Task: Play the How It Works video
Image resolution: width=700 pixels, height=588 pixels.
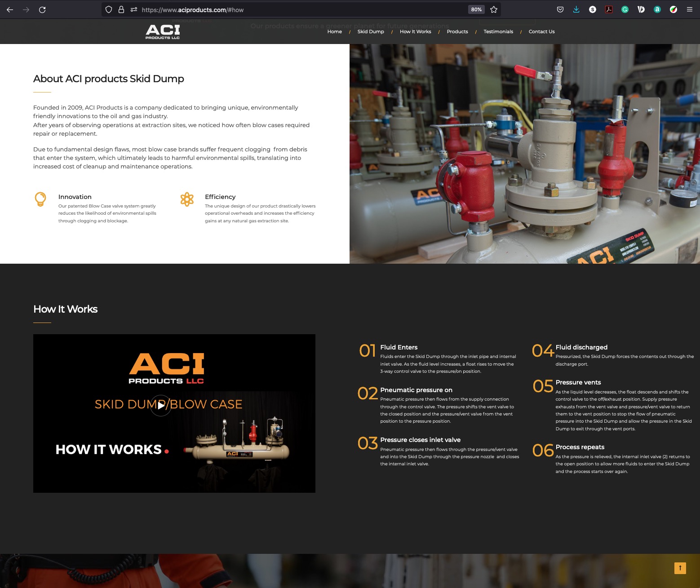Action: tap(161, 406)
